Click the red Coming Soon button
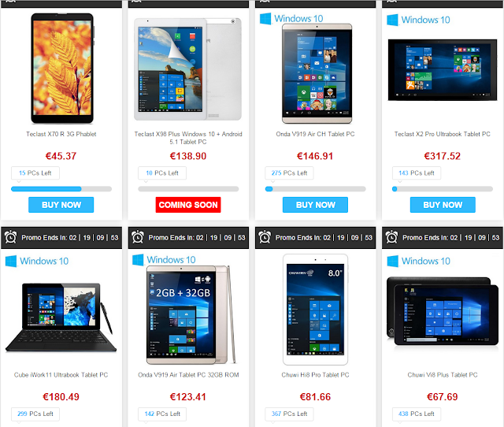 point(188,205)
